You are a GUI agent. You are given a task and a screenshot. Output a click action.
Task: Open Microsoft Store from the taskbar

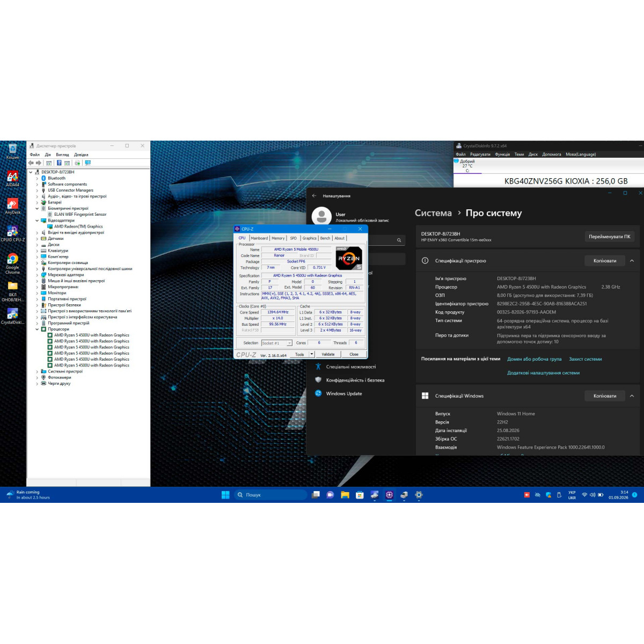click(x=360, y=495)
